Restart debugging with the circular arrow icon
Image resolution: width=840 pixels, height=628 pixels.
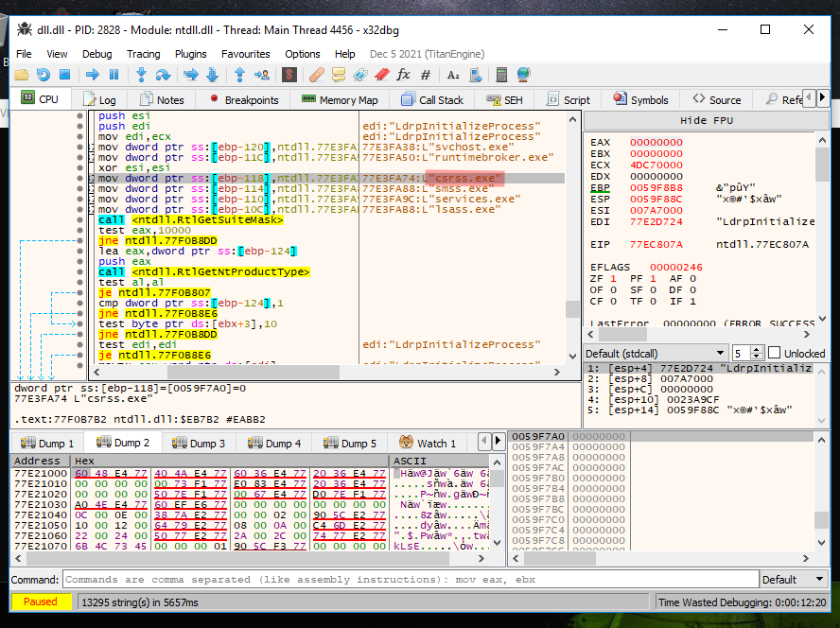44,75
